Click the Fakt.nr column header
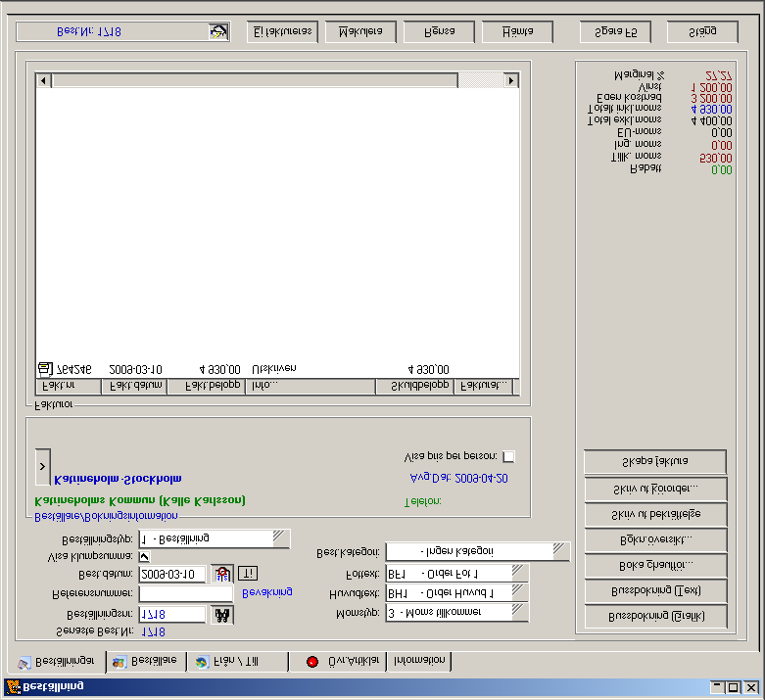This screenshot has height=700, width=765. 69,386
